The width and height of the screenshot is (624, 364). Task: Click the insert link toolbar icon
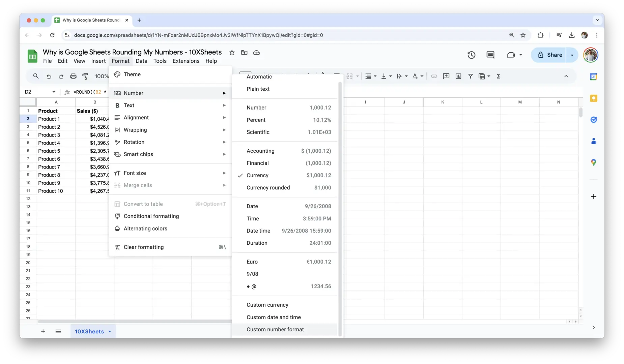[434, 76]
